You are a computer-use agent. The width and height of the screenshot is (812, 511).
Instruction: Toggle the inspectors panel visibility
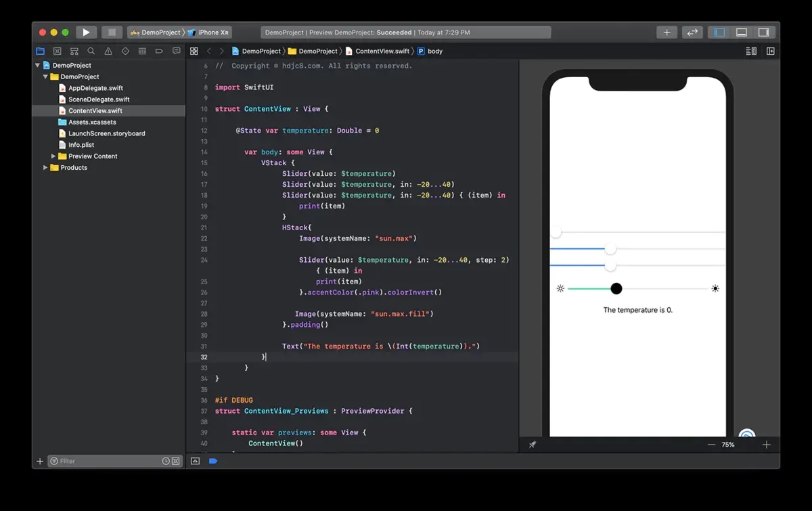(x=763, y=32)
